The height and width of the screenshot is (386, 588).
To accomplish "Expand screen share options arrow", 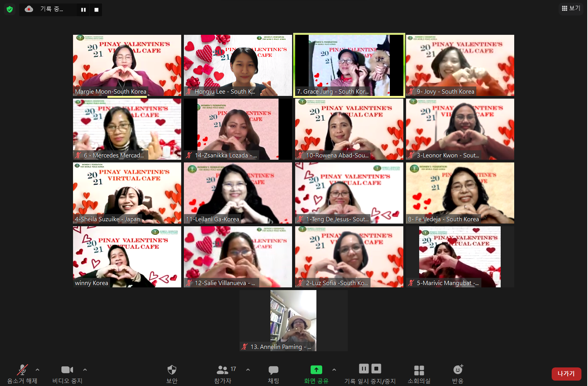I will [x=334, y=370].
